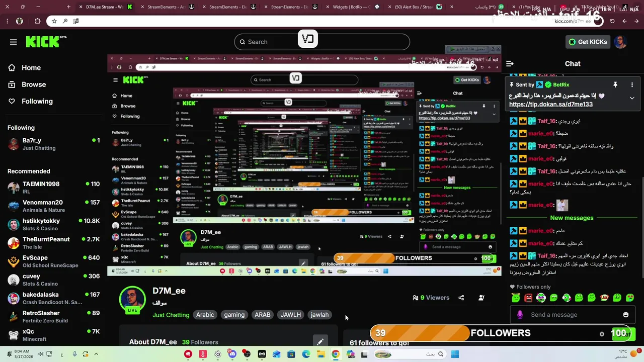Open Chrome from the taskbar
The image size is (644, 362).
pyautogui.click(x=336, y=354)
